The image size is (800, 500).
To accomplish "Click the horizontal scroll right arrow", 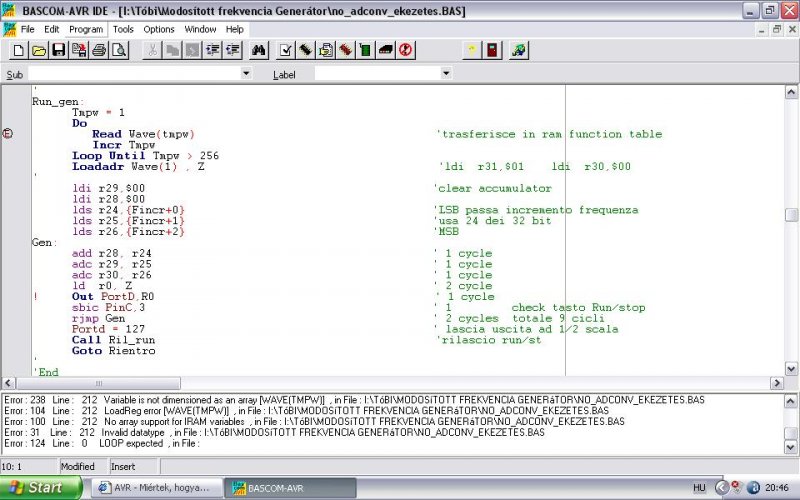I will (777, 383).
